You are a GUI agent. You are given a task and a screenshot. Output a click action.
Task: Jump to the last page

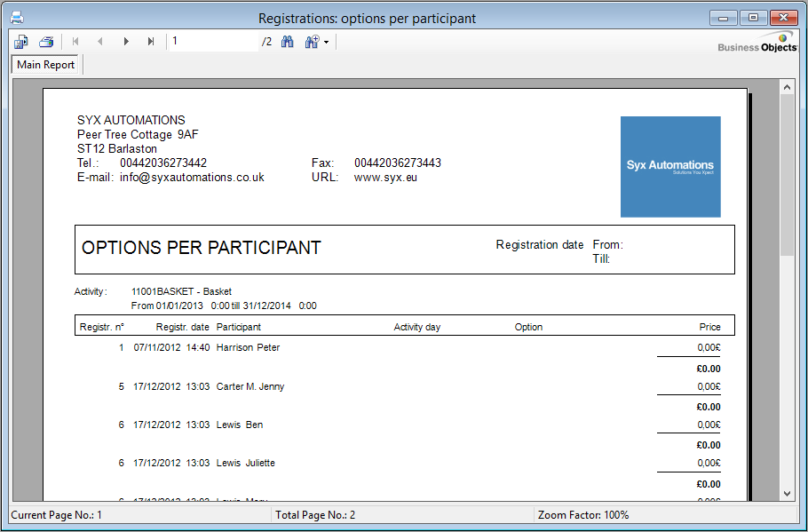pyautogui.click(x=151, y=42)
